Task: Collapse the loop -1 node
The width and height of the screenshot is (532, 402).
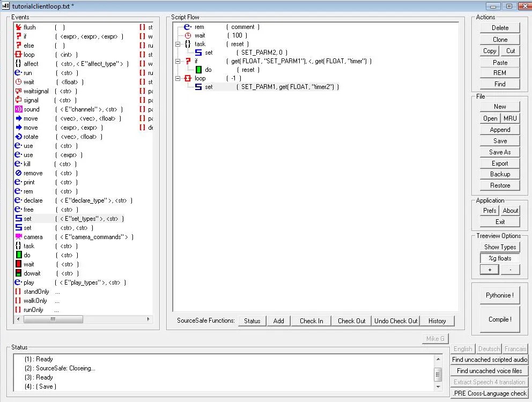Action: (178, 78)
